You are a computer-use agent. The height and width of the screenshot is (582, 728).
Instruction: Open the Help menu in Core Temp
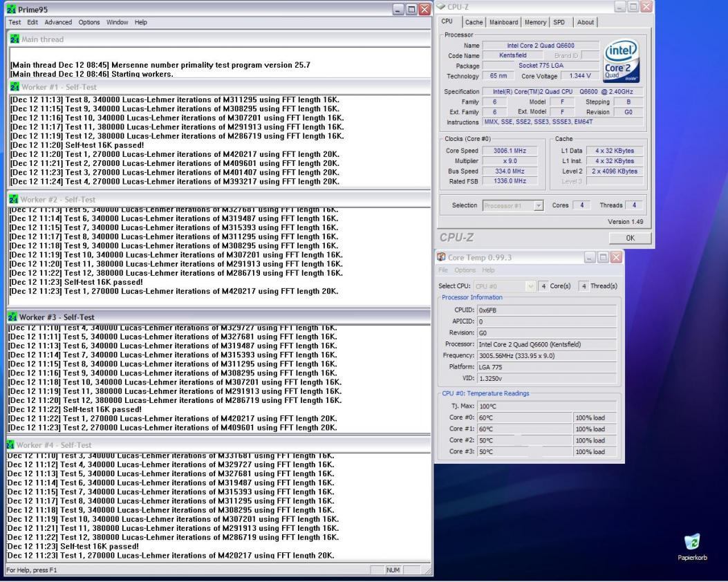pos(488,270)
